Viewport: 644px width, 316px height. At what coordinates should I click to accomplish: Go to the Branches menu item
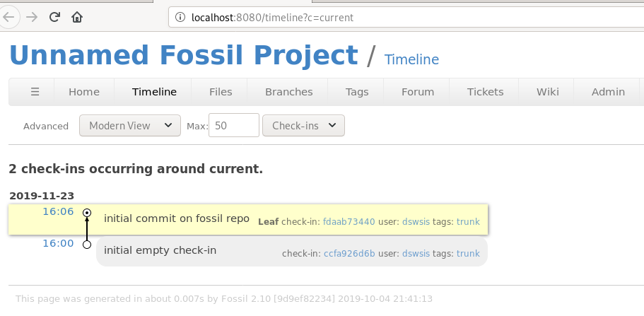288,92
